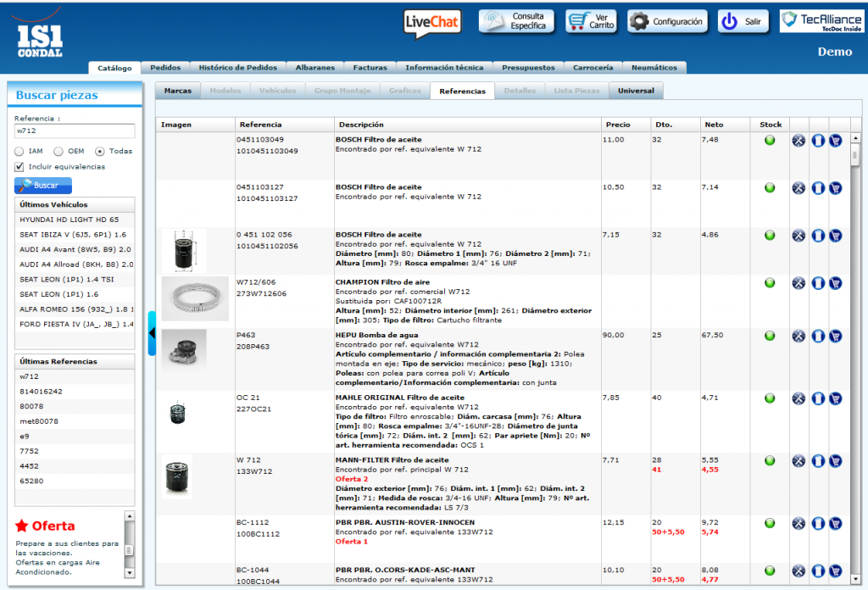
Task: Click red Oferta 2 label
Action: pos(352,479)
